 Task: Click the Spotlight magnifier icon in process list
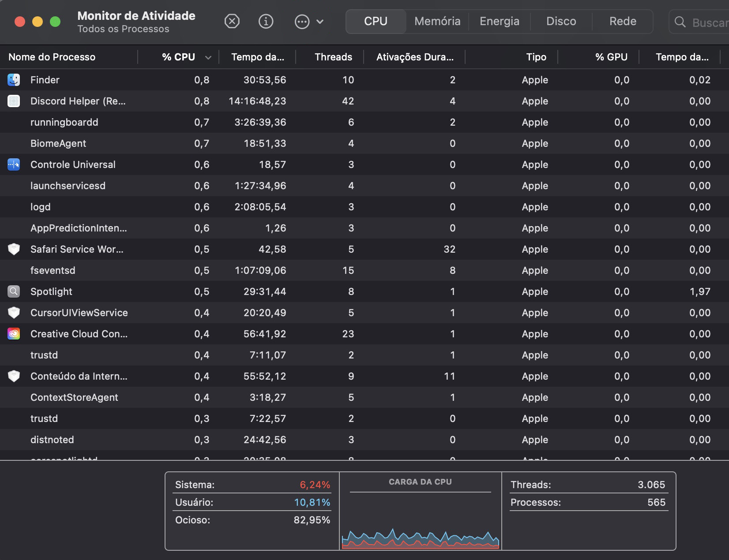coord(13,291)
